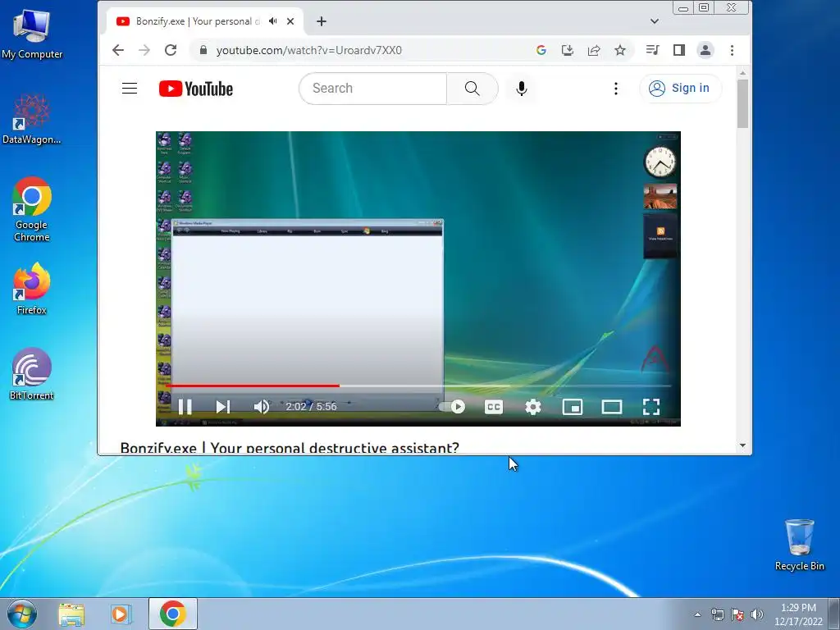Open the Chrome three-dot menu

coord(732,50)
